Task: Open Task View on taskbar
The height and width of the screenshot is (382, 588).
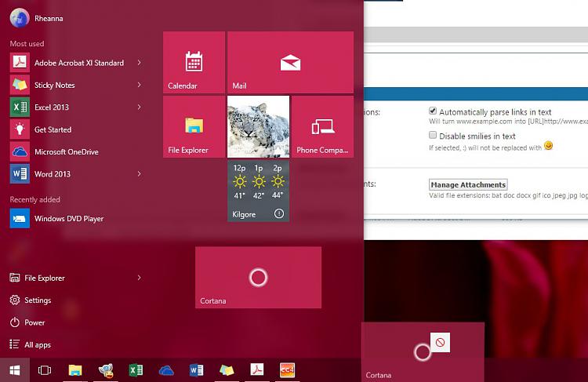Action: (45, 370)
